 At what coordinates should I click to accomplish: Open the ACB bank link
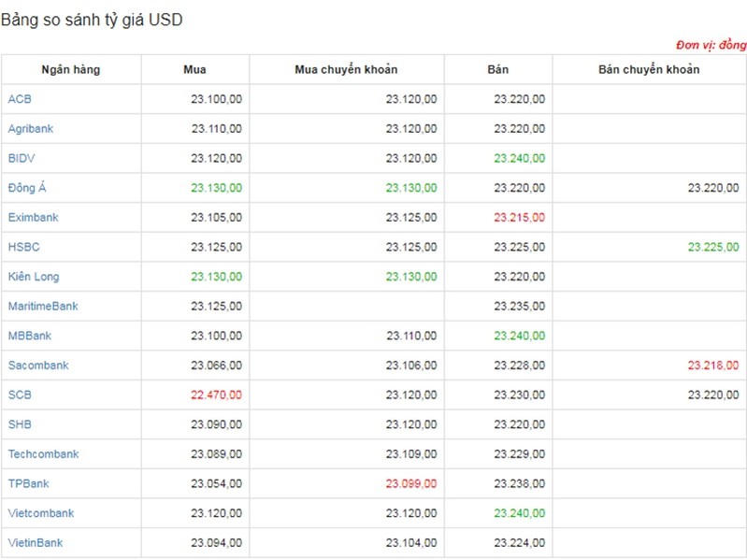tap(20, 99)
